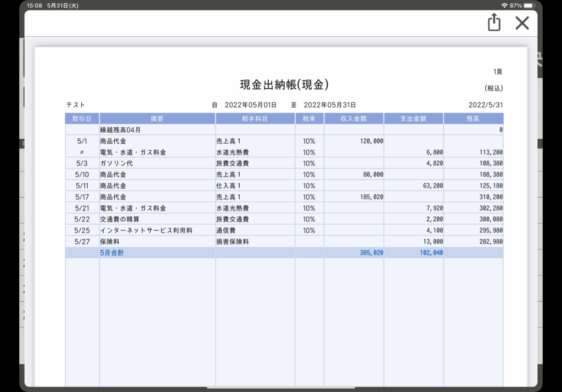The image size is (562, 392).
Task: Tap the 残高 column header
Action: 473,118
